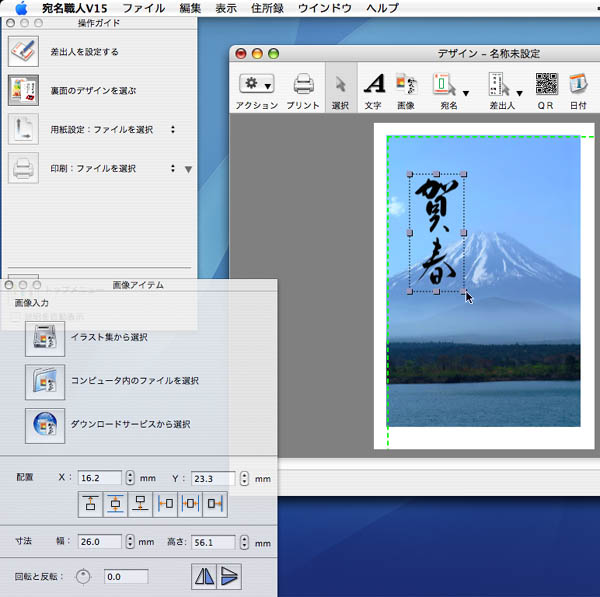Flip image horizontally
Viewport: 600px width, 597px height.
(x=204, y=576)
